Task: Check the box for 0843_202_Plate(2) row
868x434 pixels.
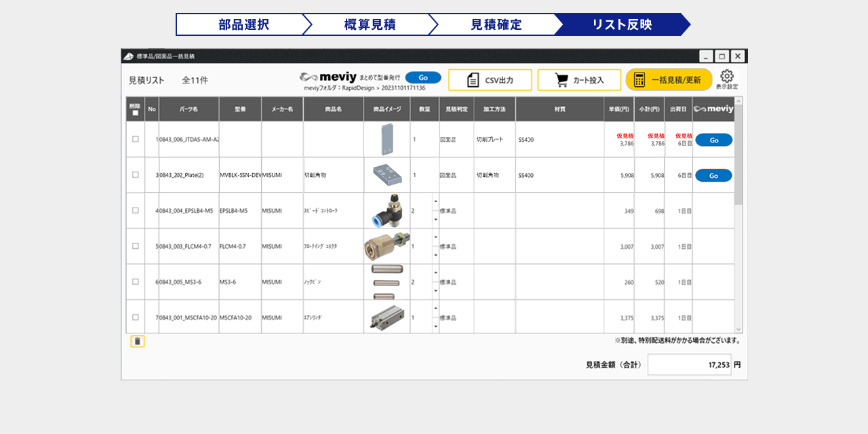Action: coord(136,175)
